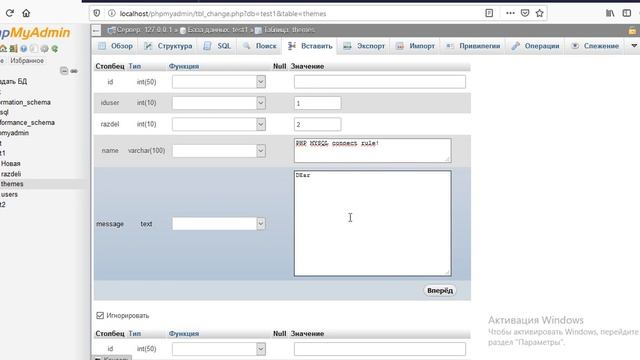Select phpmyadmin database in tree
Image resolution: width=640 pixels, height=360 pixels.
pos(14,133)
